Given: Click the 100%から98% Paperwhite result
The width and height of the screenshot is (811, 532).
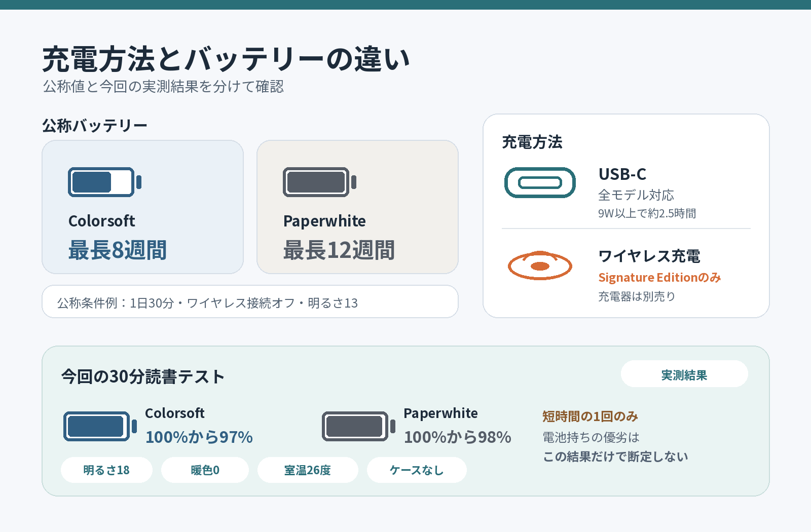Looking at the screenshot, I should point(458,437).
